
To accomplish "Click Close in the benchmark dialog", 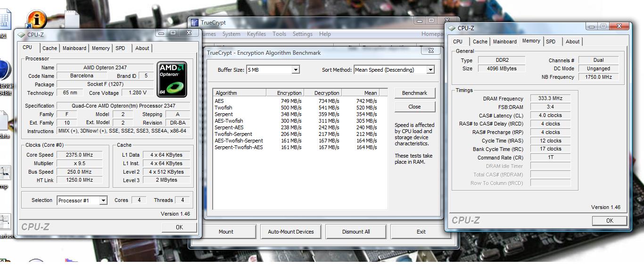I will click(x=414, y=107).
